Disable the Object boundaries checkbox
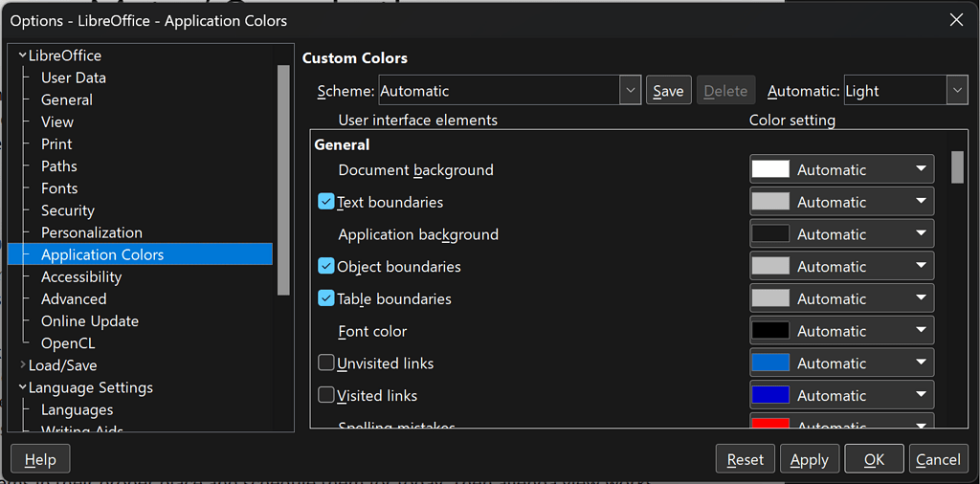Viewport: 980px width, 484px height. click(x=326, y=267)
